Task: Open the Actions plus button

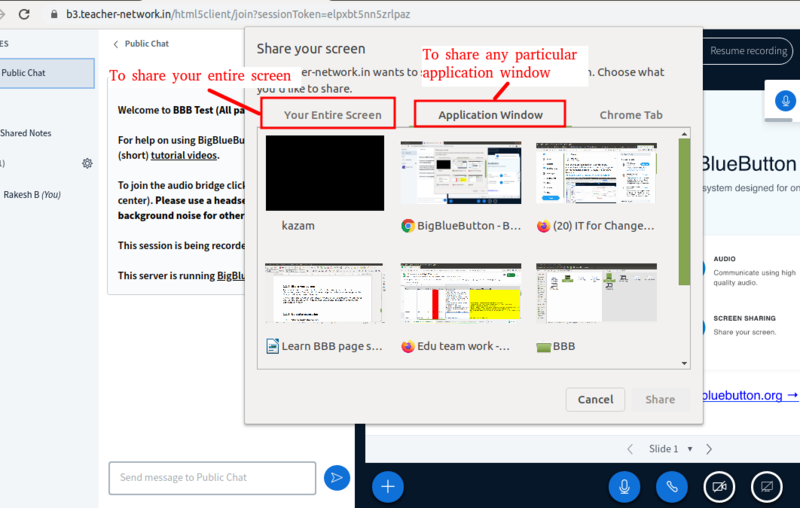Action: click(x=388, y=487)
